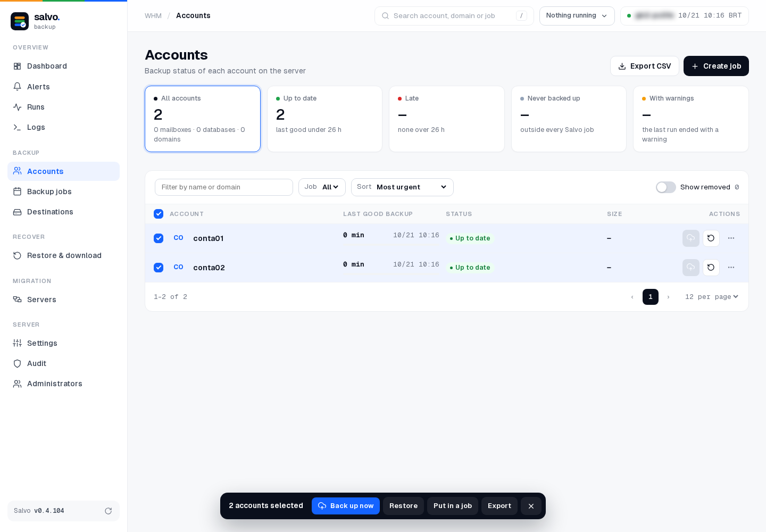766x532 pixels.
Task: Click restore icon in conta02 row
Action: coord(711,268)
